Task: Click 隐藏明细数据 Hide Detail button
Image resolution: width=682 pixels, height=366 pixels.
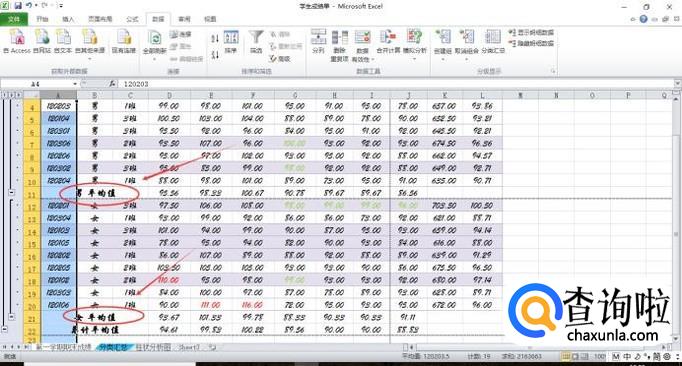Action: tap(531, 44)
